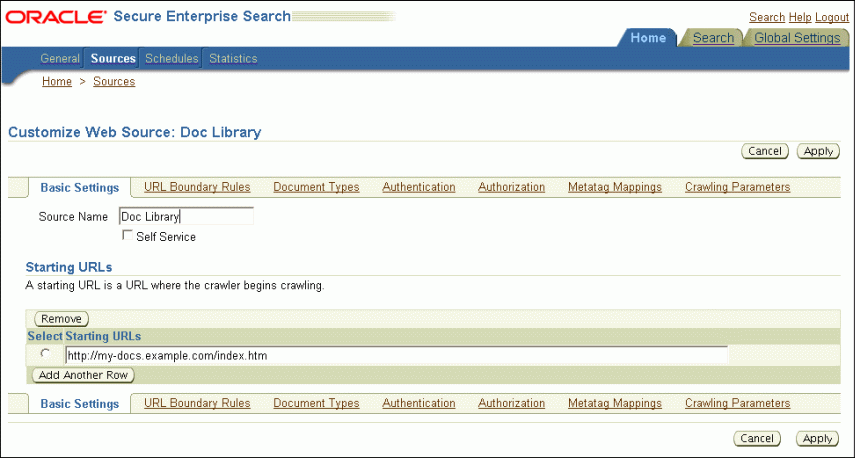Go to Home breadcrumb link

pyautogui.click(x=57, y=82)
